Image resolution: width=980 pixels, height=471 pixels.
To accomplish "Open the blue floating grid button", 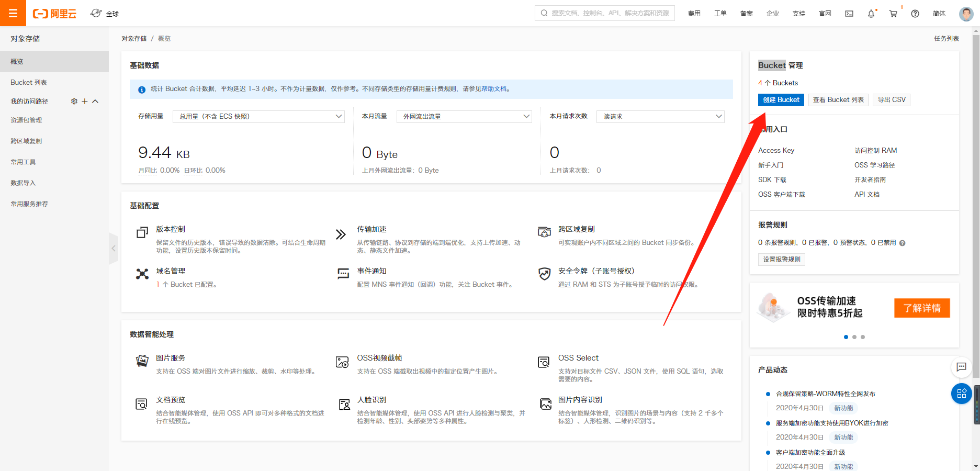I will 961,394.
